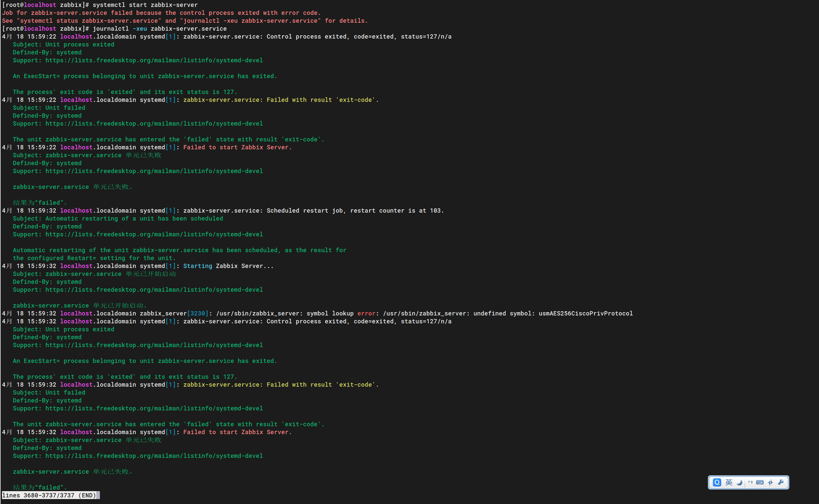Click the 'systemctl start zabbix-server' command text
This screenshot has width=819, height=504.
point(145,5)
